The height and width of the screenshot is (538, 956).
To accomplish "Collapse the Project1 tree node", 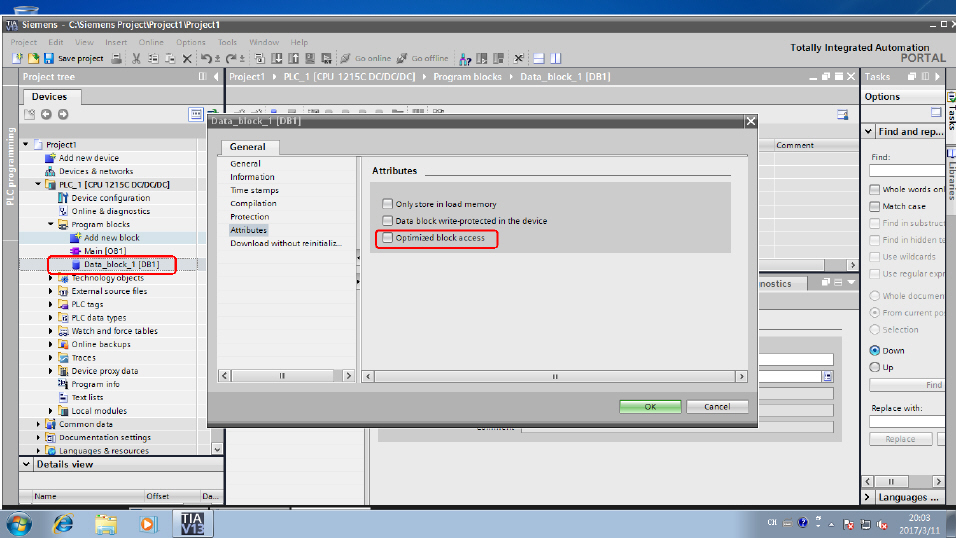I will pyautogui.click(x=26, y=144).
